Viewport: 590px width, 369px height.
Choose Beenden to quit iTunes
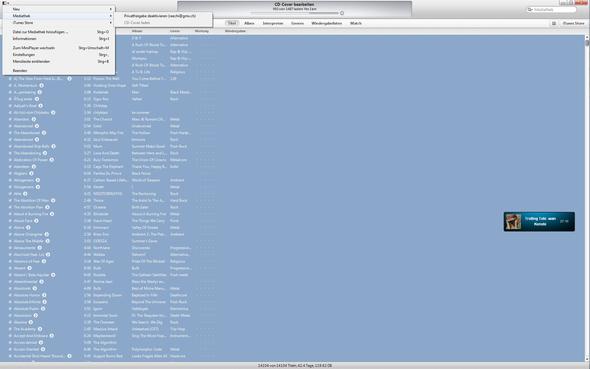click(59, 71)
